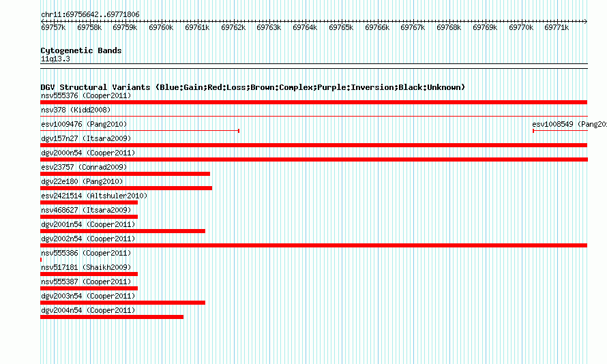Screen dimensions: 607x364
Task: Click the dgv2003n54 (Cooper2011) label
Action: [88, 296]
